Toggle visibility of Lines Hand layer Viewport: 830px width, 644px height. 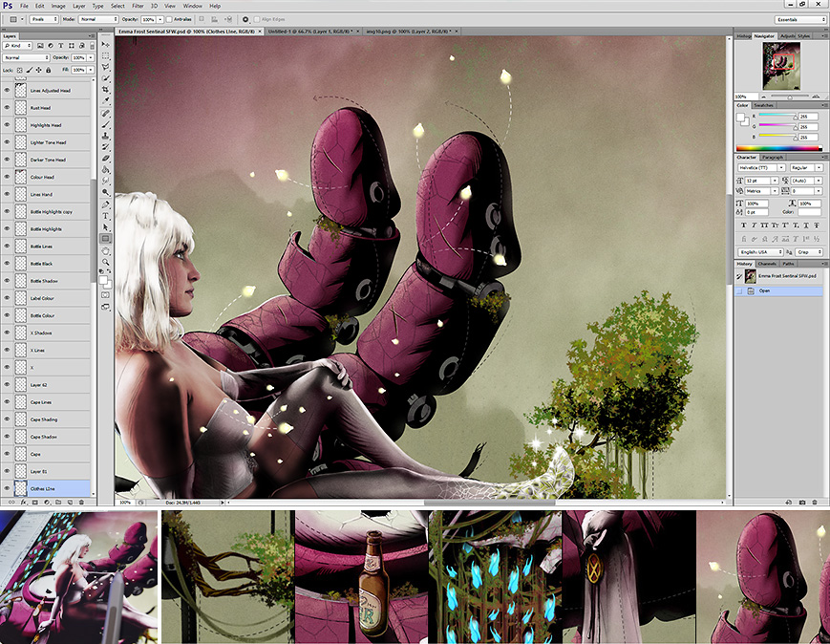7,194
